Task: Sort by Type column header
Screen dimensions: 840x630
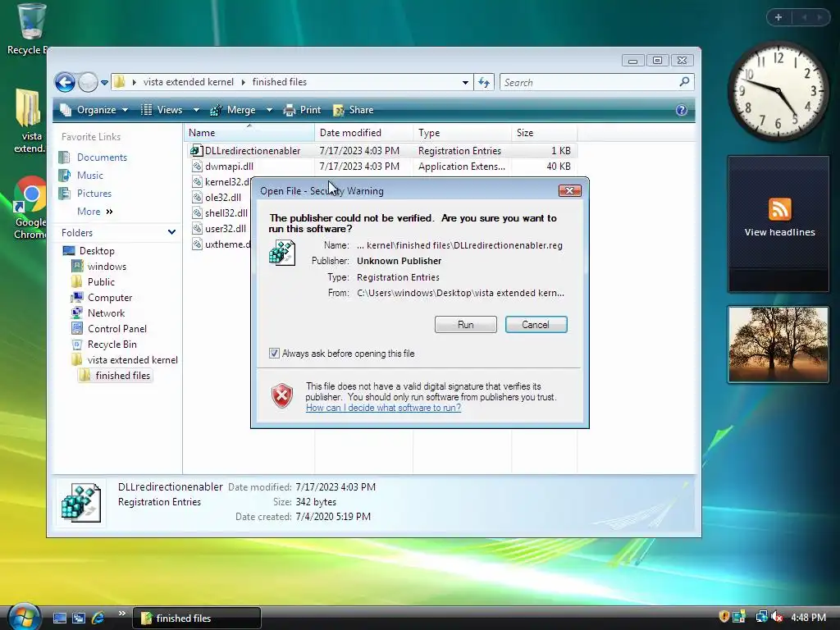Action: [x=463, y=133]
